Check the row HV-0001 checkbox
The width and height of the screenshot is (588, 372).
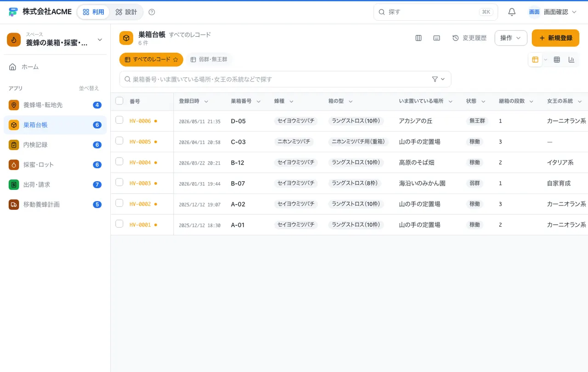tap(119, 223)
